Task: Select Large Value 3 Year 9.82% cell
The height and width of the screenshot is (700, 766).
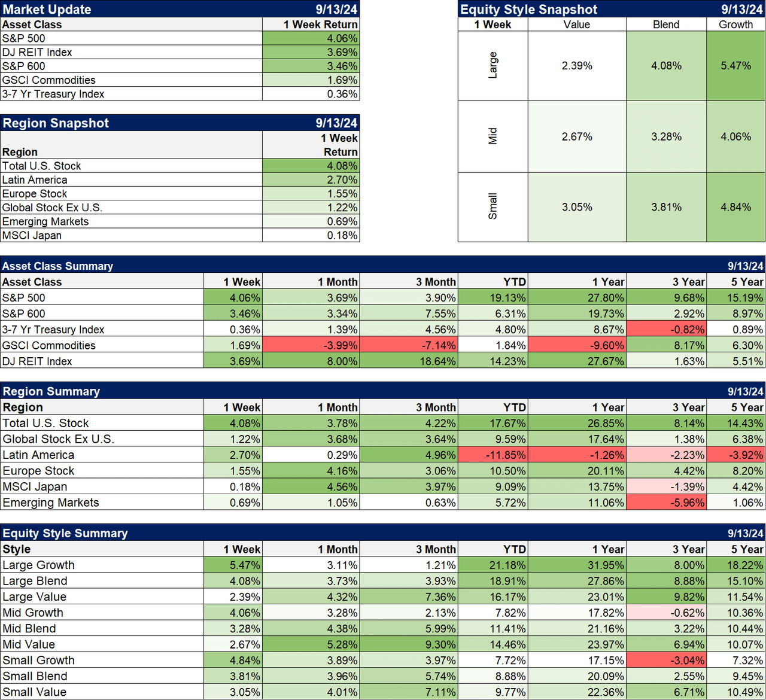Action: point(666,596)
